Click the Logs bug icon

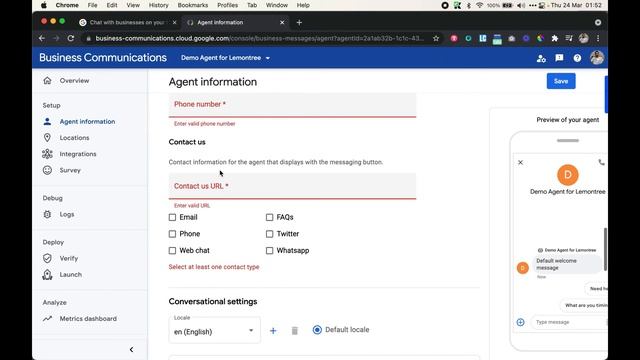coord(47,214)
